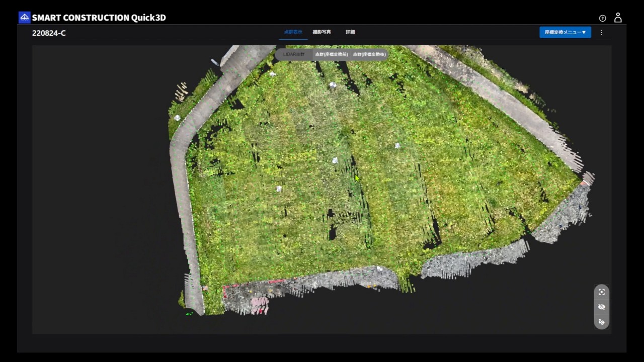644x362 pixels.
Task: Click the SMART CONSTRUCTION Quick3D title
Action: [99, 18]
